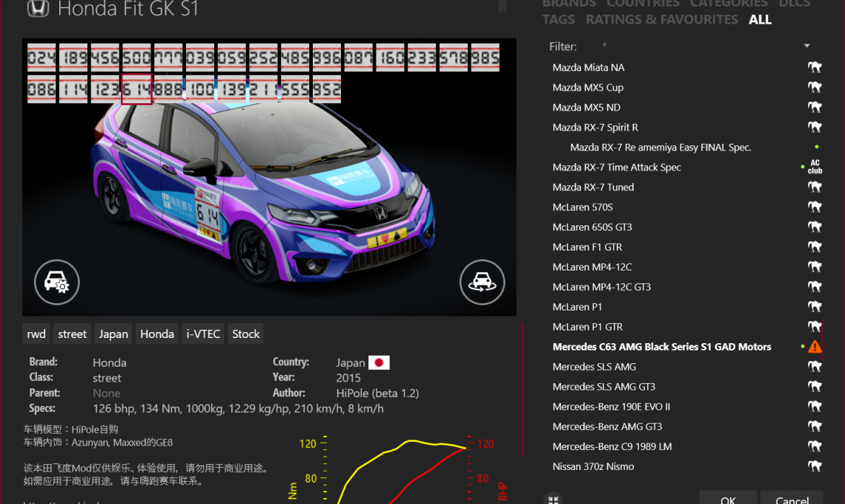845x504 pixels.
Task: Click the Honda tag
Action: 157,334
